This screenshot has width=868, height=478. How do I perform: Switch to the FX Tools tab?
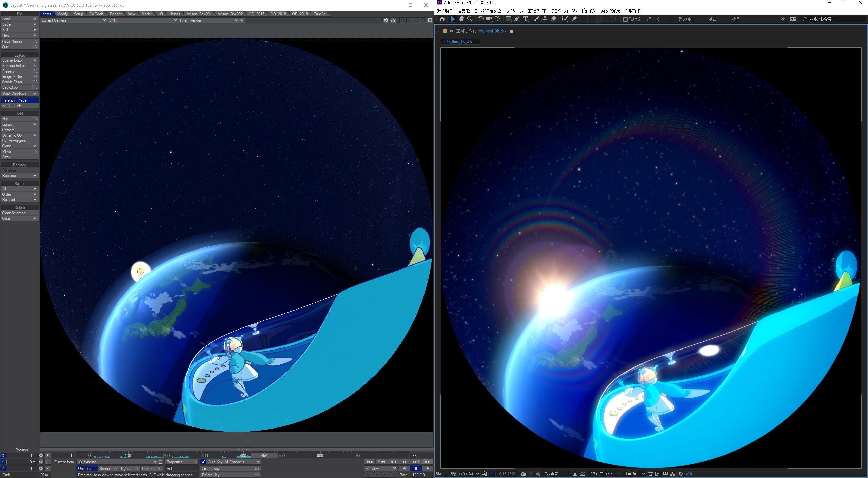[x=96, y=14]
